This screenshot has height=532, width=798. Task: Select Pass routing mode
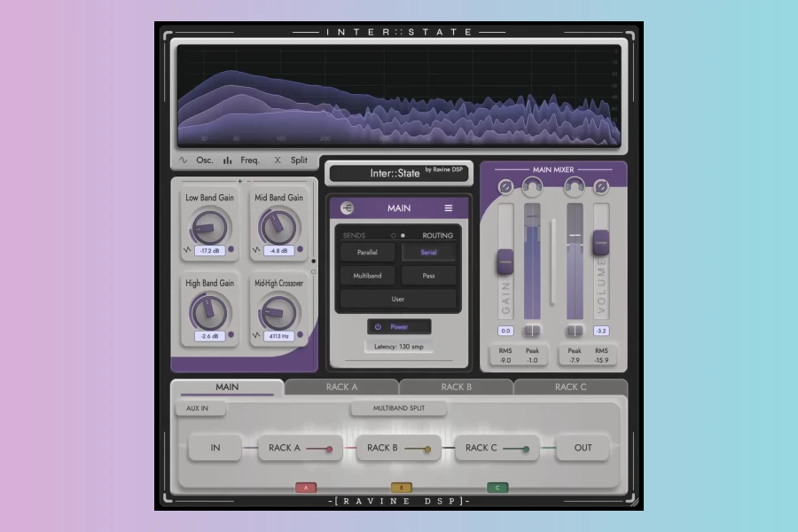[428, 276]
